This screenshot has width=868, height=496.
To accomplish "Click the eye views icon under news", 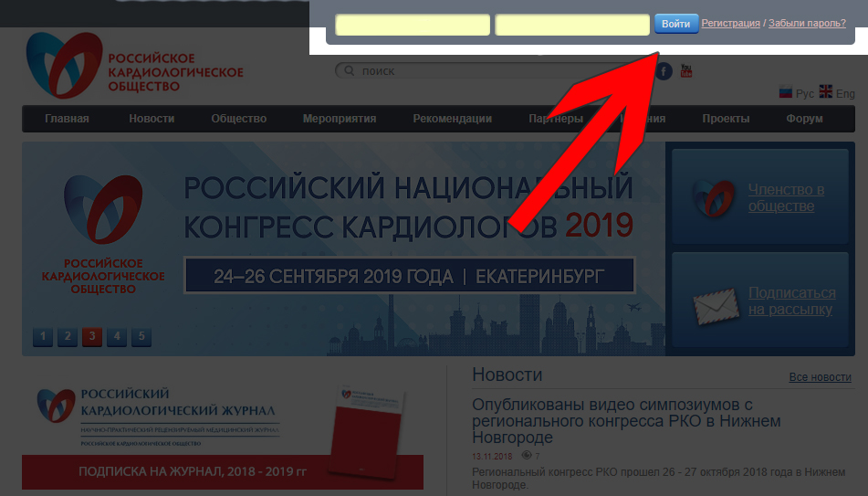I will pos(527,456).
